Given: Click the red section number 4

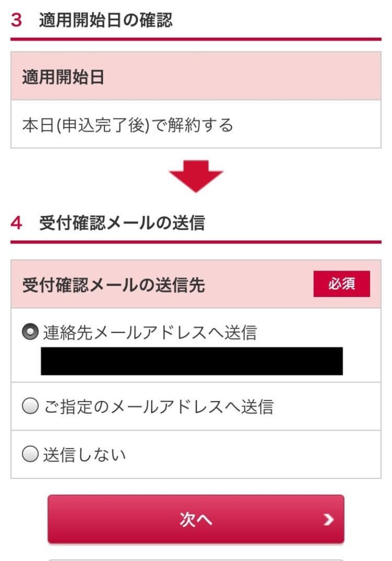Looking at the screenshot, I should pos(16,224).
